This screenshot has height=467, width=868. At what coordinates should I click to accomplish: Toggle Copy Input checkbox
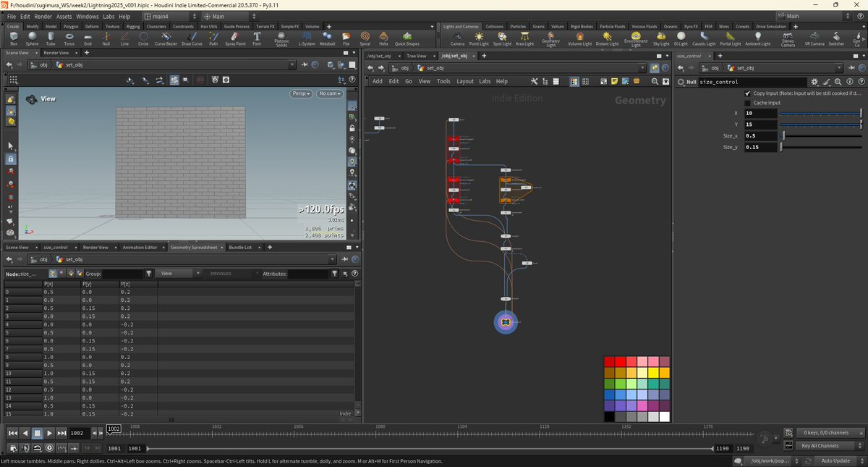[747, 93]
